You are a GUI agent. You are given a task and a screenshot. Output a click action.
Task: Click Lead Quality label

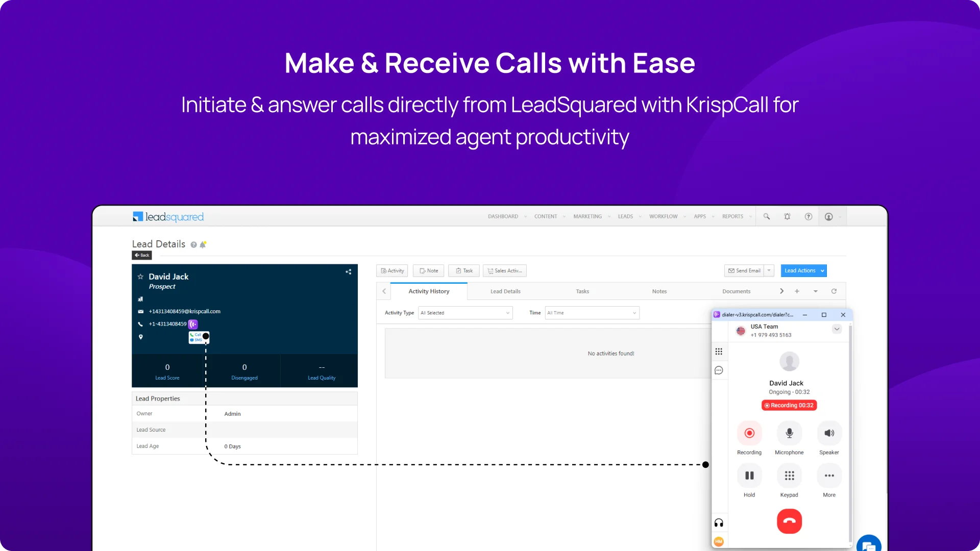(322, 378)
